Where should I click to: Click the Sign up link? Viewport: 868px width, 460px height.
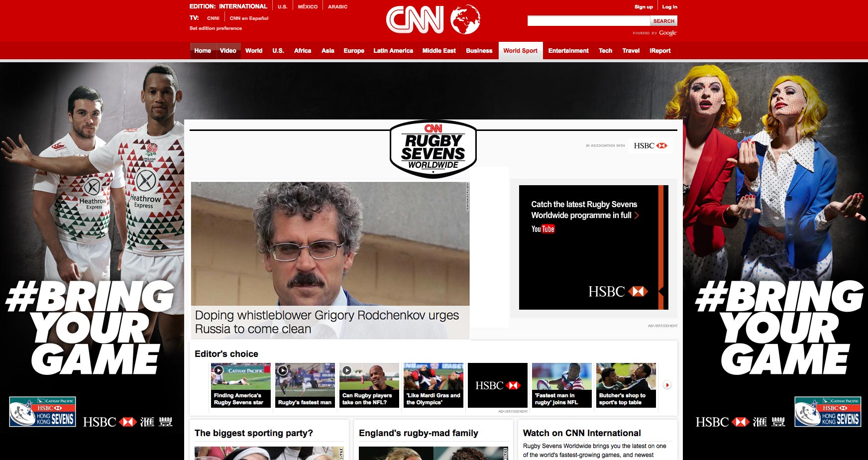(x=644, y=7)
